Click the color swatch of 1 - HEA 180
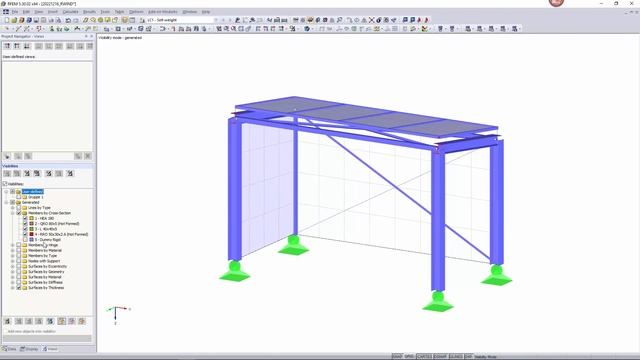640x360 pixels. click(x=31, y=218)
